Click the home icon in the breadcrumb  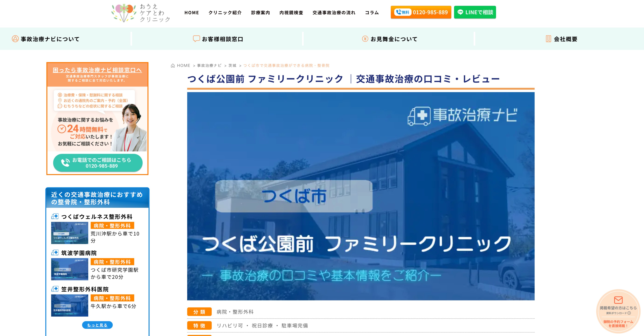[x=173, y=66]
